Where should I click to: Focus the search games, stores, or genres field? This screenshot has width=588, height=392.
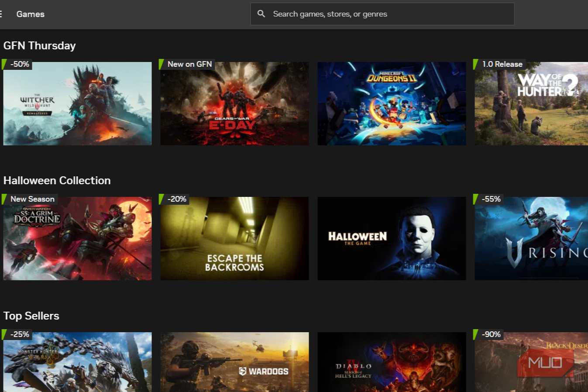pos(382,14)
